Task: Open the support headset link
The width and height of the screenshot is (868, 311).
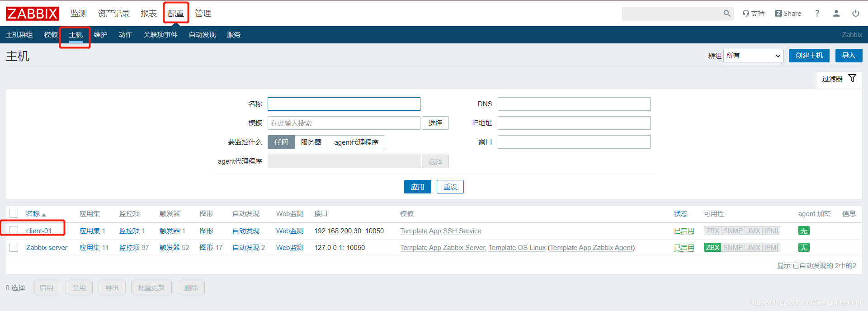Action: click(753, 14)
